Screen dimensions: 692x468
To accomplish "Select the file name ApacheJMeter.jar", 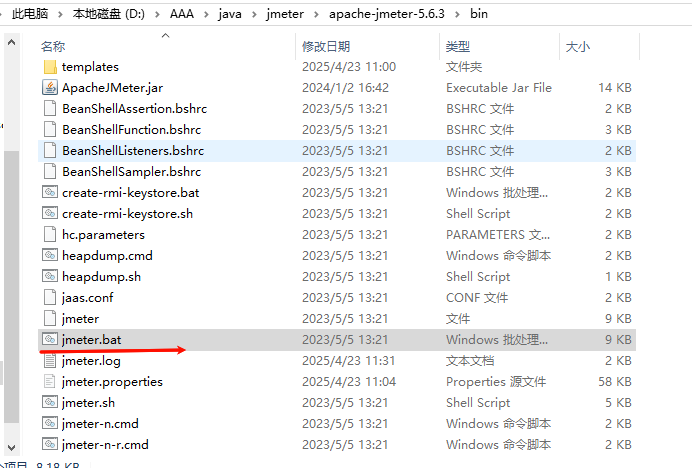I will (x=113, y=88).
